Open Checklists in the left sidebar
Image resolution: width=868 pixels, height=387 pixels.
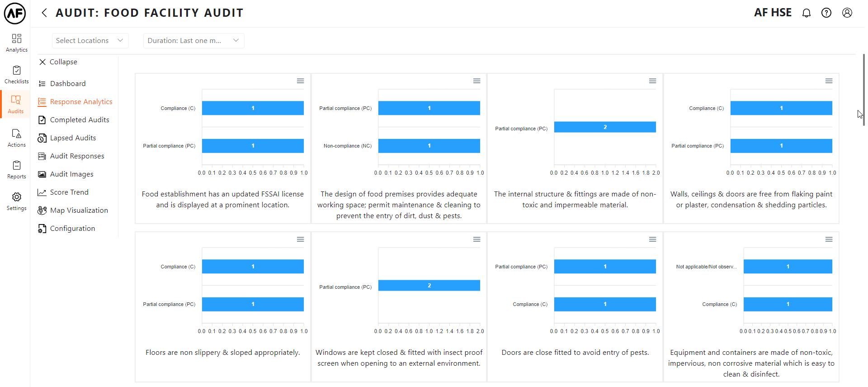click(x=17, y=74)
